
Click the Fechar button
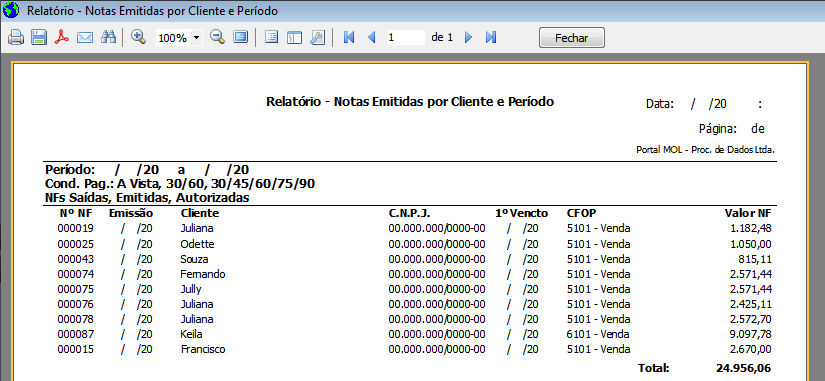(x=572, y=38)
